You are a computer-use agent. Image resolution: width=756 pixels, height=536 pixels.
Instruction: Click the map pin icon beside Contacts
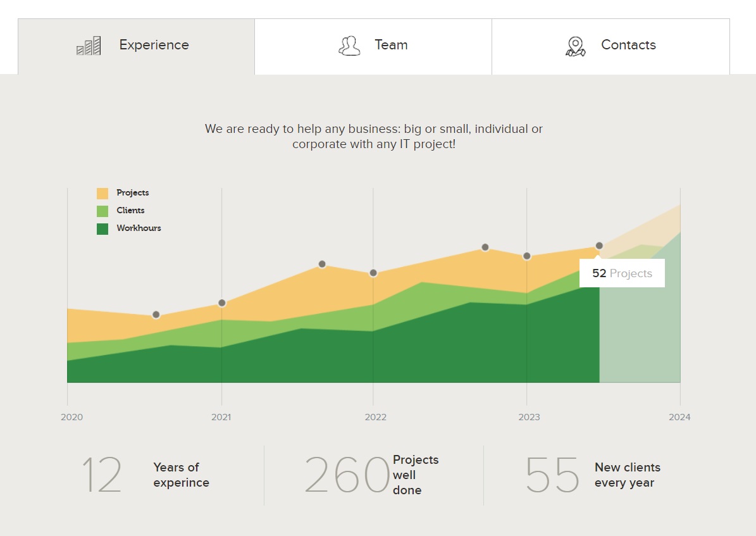(575, 46)
